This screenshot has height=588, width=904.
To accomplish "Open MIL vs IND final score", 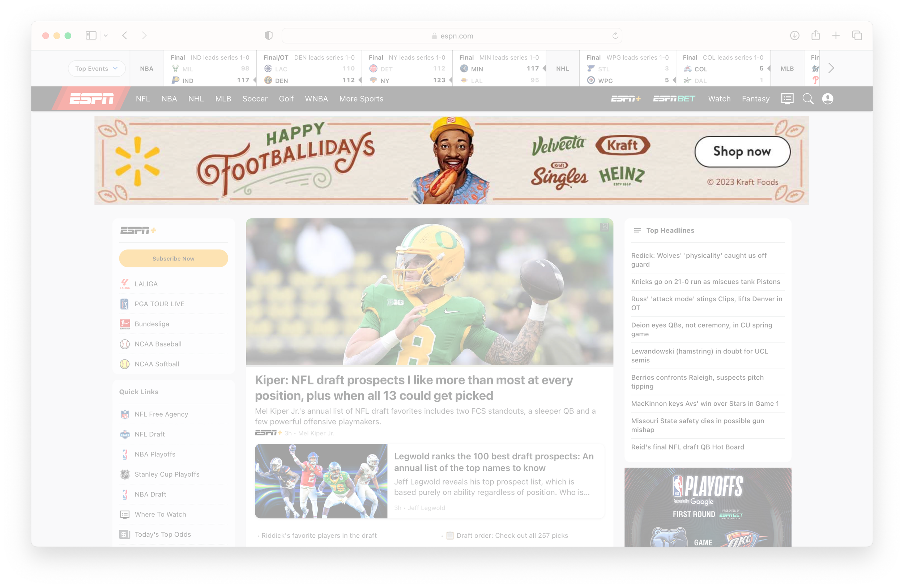I will coord(210,69).
